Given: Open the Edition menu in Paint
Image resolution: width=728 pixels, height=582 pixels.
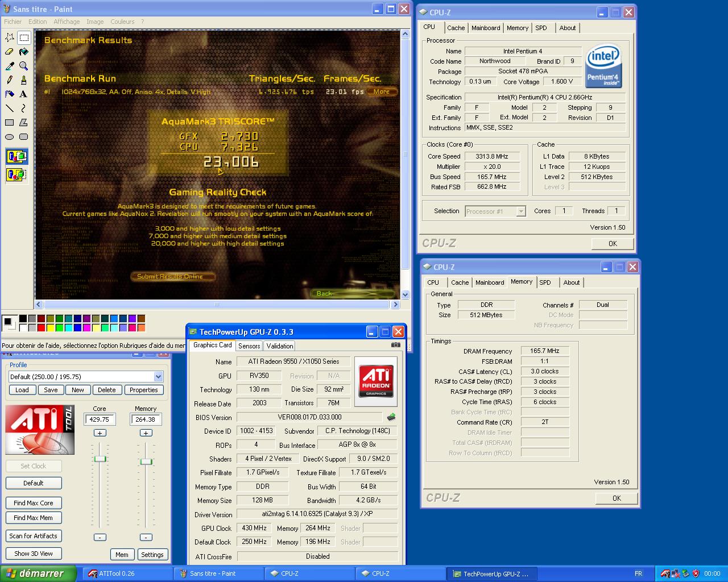Looking at the screenshot, I should [38, 22].
